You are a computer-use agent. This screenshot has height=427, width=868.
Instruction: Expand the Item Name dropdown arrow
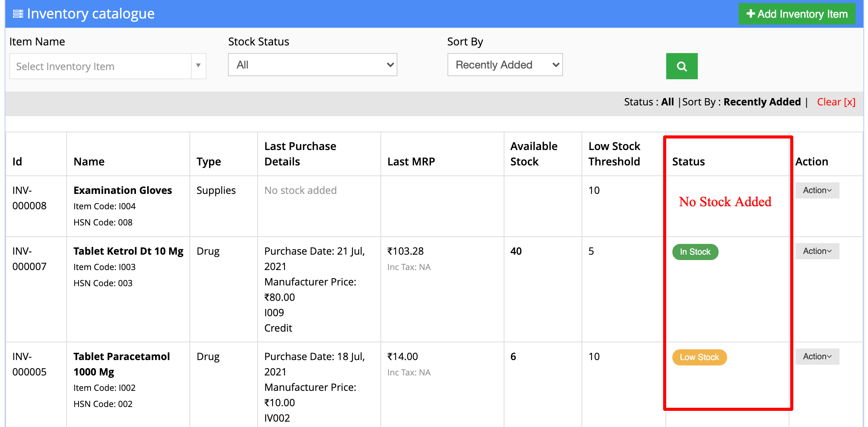click(x=198, y=66)
